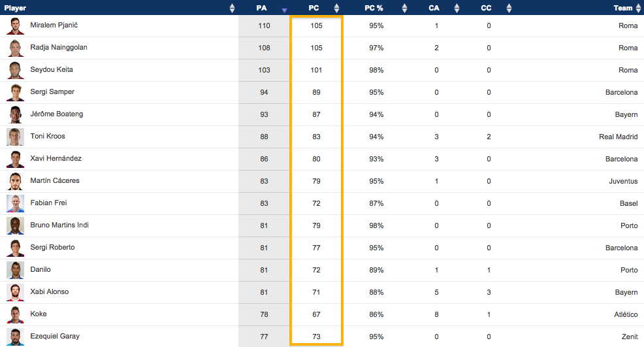Click the PC % header label
This screenshot has width=644, height=347.
[374, 8]
